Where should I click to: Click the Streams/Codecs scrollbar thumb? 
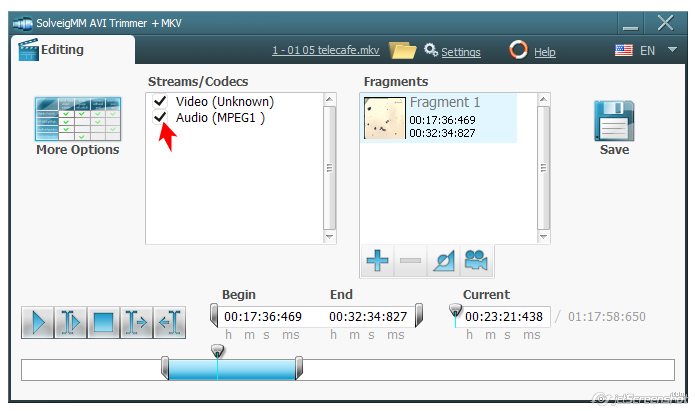[329, 168]
